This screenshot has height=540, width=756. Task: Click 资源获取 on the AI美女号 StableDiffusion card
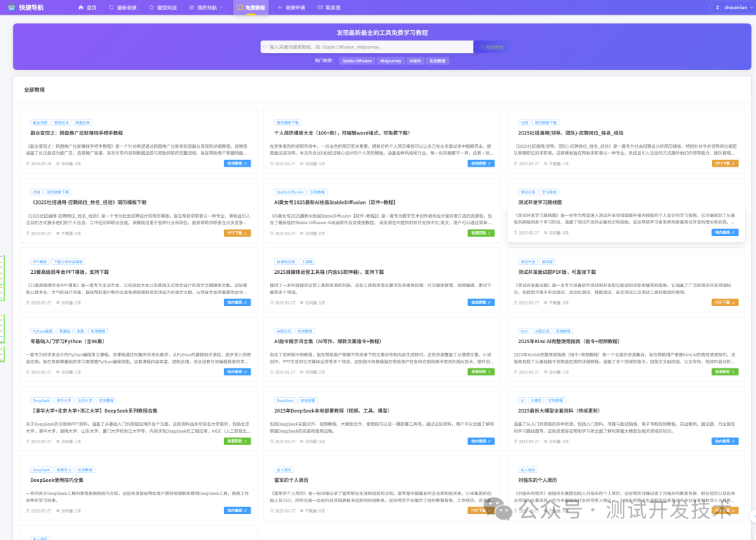(481, 233)
